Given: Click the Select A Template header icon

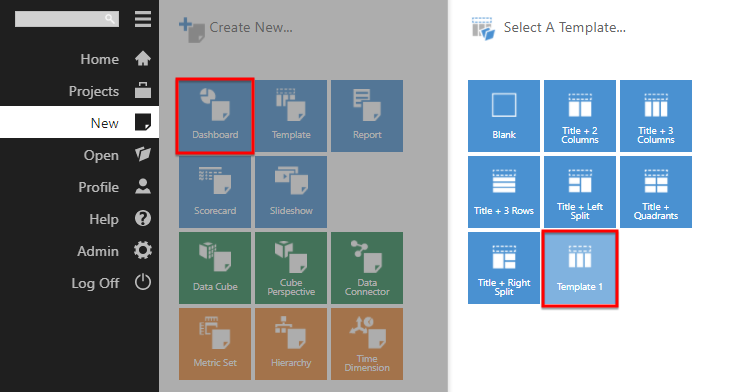Looking at the screenshot, I should (483, 29).
